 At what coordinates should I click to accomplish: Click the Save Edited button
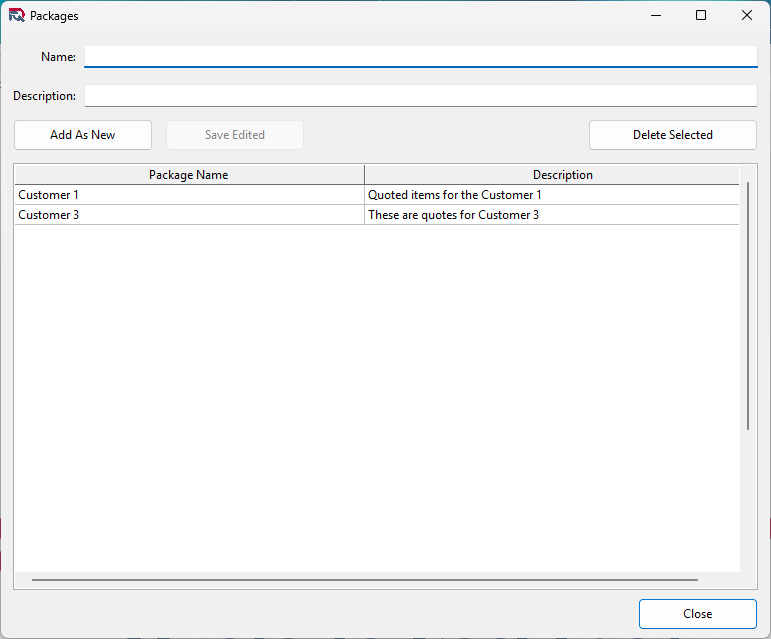(x=234, y=135)
